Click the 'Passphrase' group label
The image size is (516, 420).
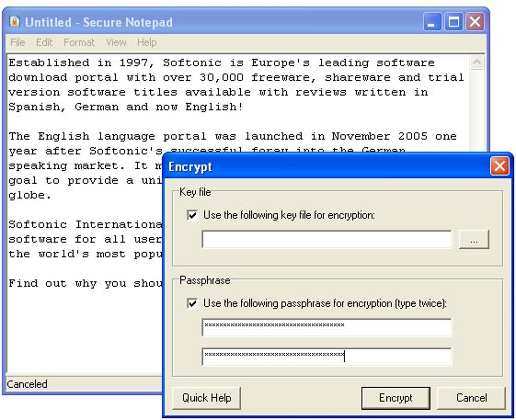(x=205, y=281)
